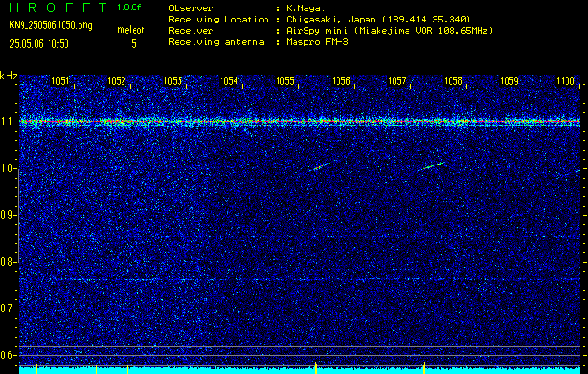
Task: Click the Receiver field label
Action: point(191,30)
